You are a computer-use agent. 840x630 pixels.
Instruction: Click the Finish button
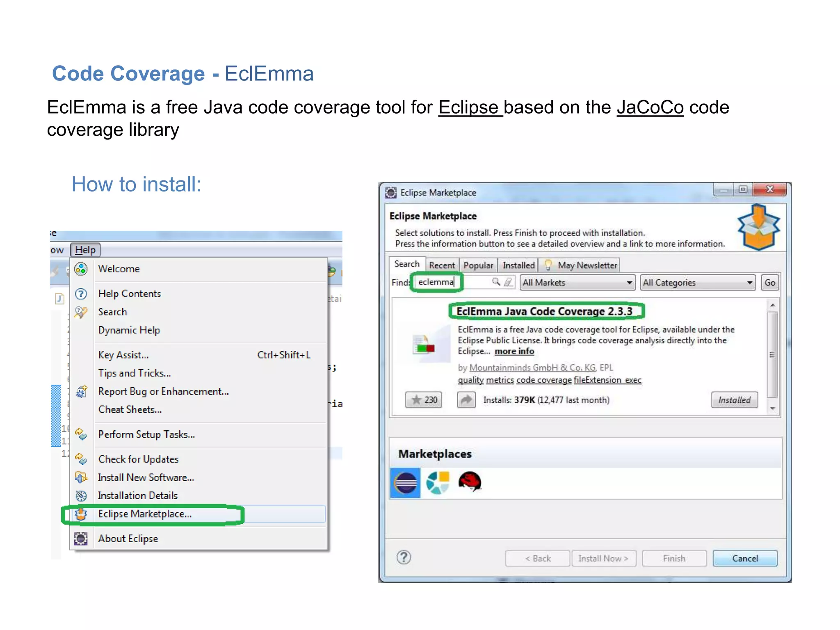[x=674, y=558]
